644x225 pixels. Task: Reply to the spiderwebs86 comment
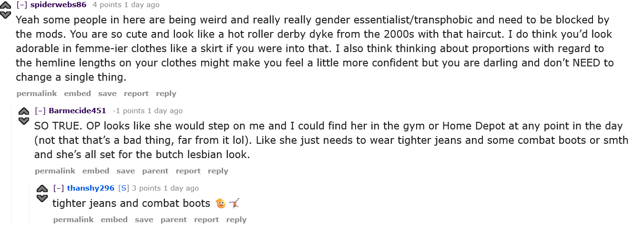(x=166, y=94)
